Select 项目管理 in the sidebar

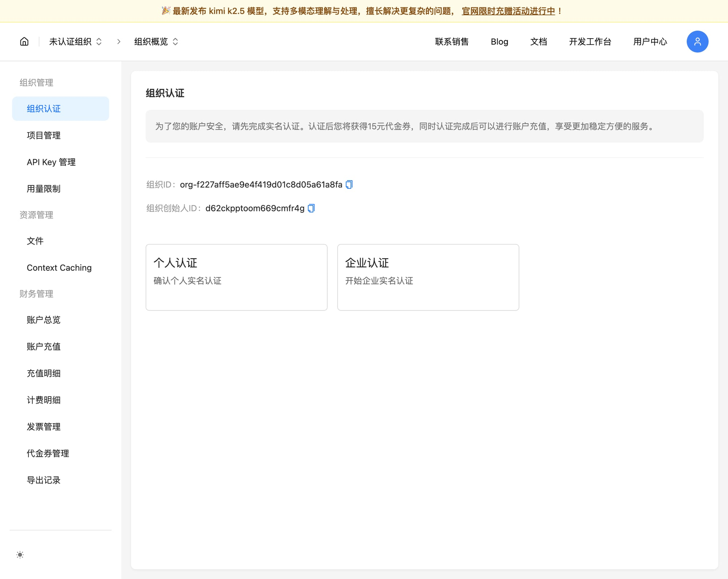coord(44,135)
